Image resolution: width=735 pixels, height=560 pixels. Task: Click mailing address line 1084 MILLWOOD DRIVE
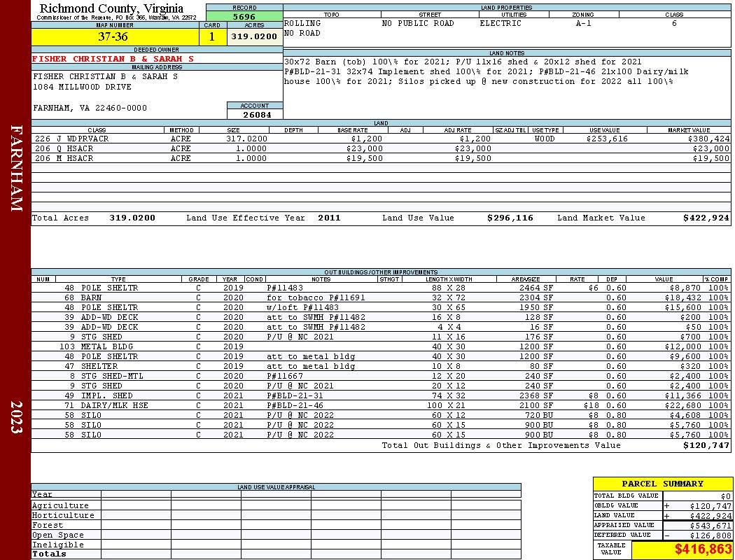tap(82, 87)
